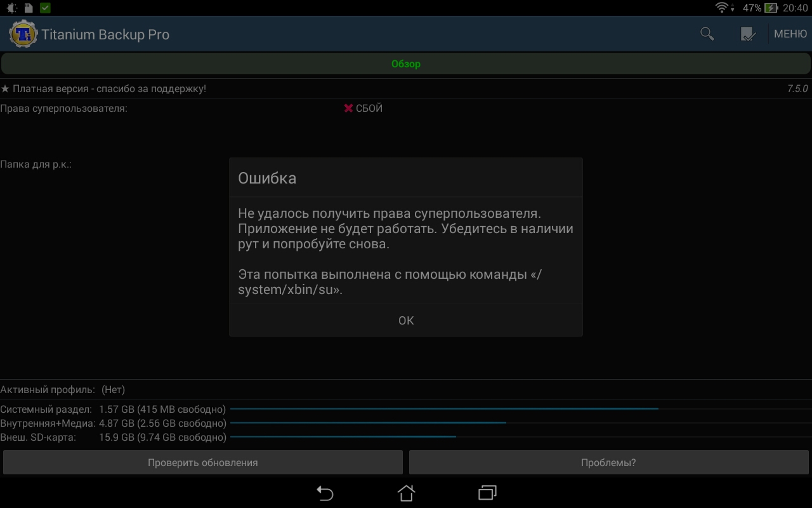
Task: Tap the Titanium Backup Pro app logo
Action: [x=23, y=34]
